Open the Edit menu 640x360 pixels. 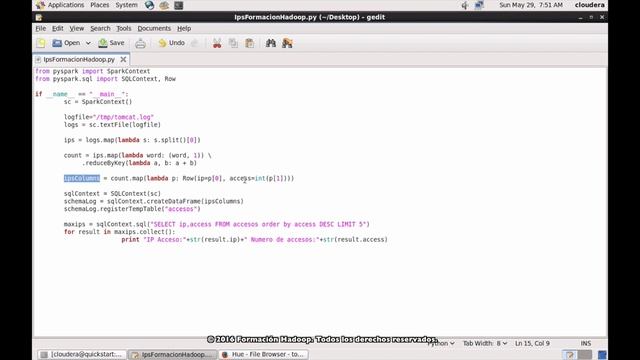tap(58, 28)
